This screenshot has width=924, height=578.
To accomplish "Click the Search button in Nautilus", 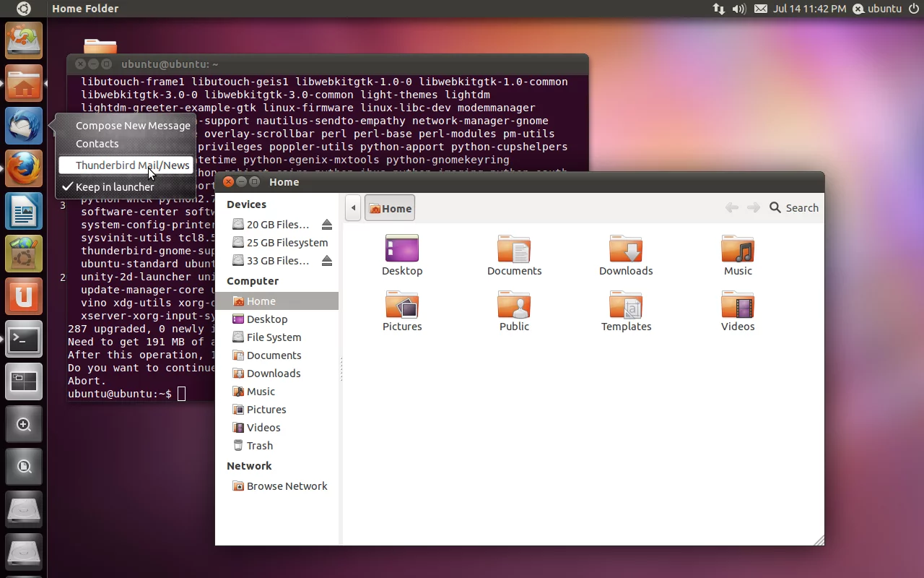I will tap(793, 207).
